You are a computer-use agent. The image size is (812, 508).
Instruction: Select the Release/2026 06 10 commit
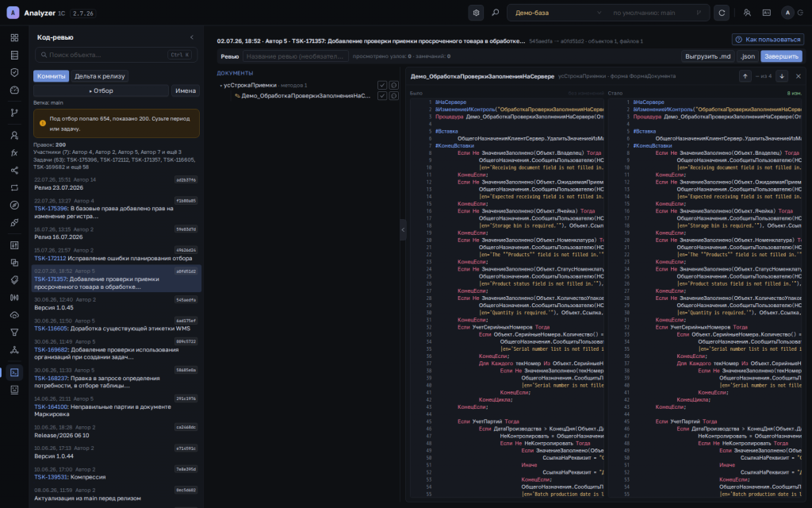116,431
